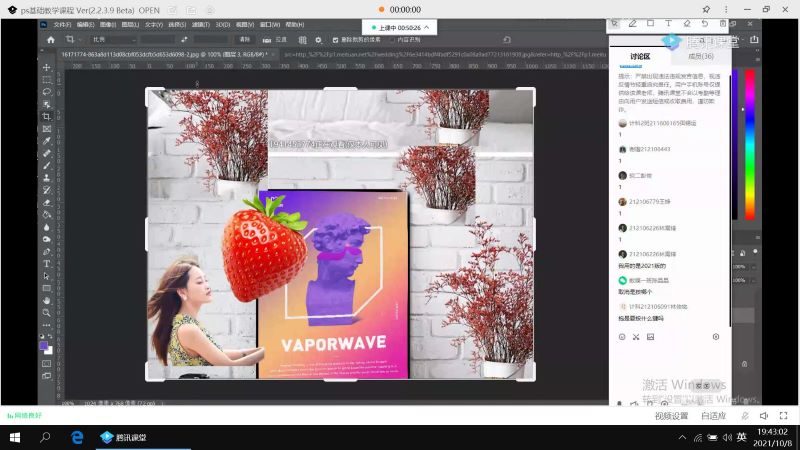Image resolution: width=800 pixels, height=450 pixels.
Task: Reset the crop with the undo arrow
Action: point(507,40)
